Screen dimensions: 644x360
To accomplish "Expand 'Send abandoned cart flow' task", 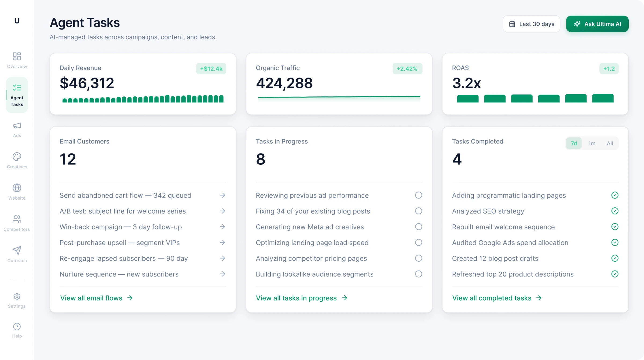I will tap(222, 195).
